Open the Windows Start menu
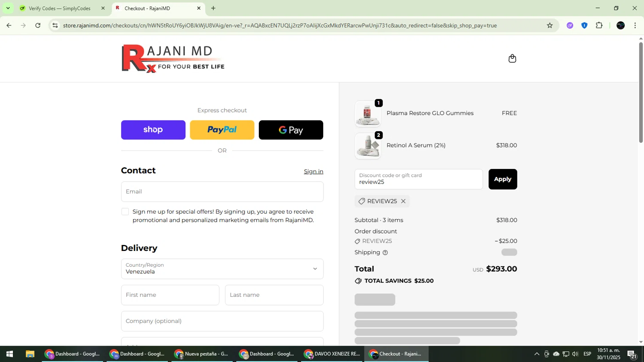 pos(9,354)
